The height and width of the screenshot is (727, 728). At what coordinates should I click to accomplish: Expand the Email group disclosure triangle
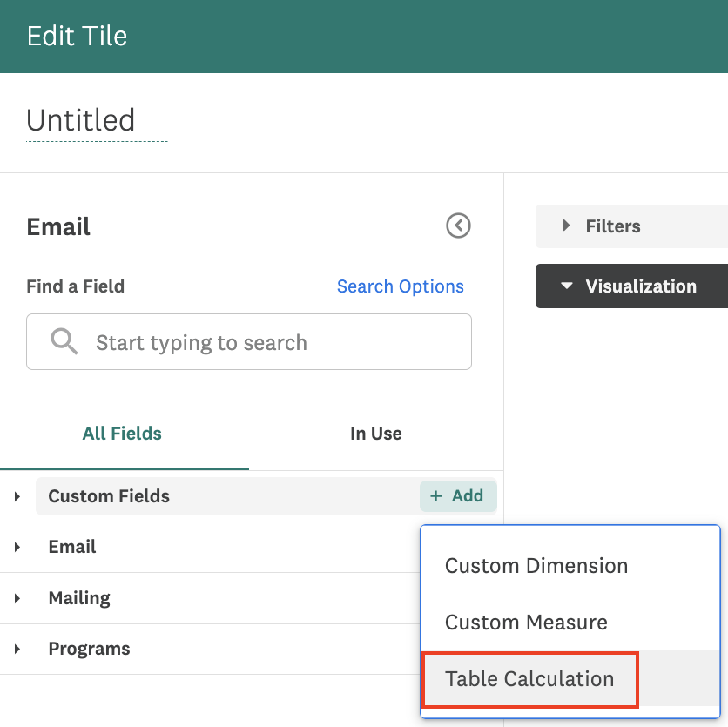tap(17, 548)
